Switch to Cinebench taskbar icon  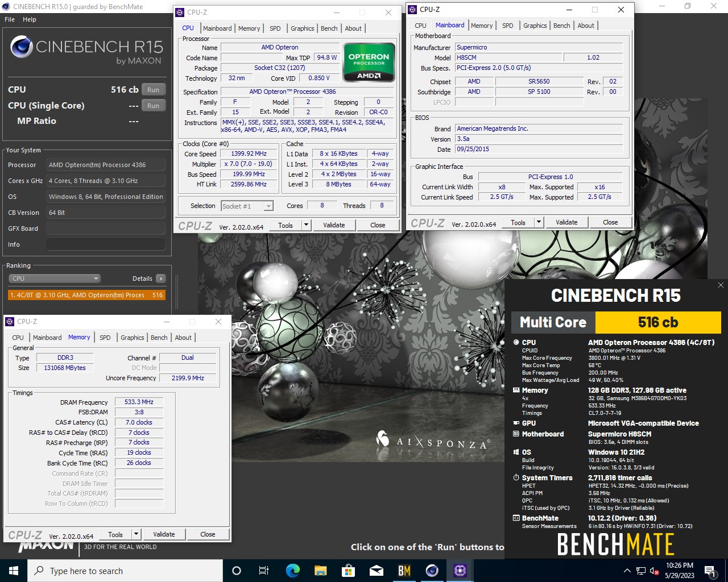pyautogui.click(x=432, y=571)
